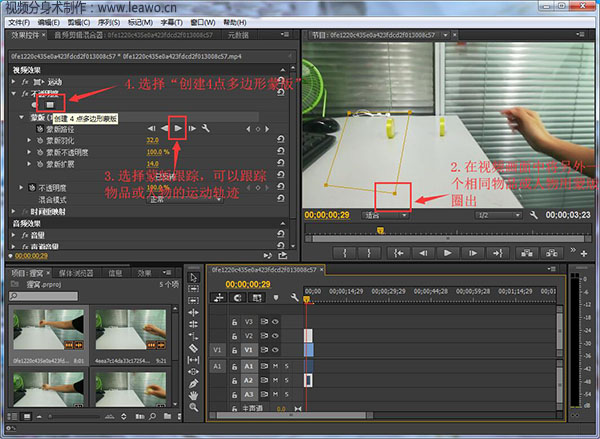The height and width of the screenshot is (439, 600).
Task: Click the timeline horizontal zoom scrollbar
Action: (292, 415)
